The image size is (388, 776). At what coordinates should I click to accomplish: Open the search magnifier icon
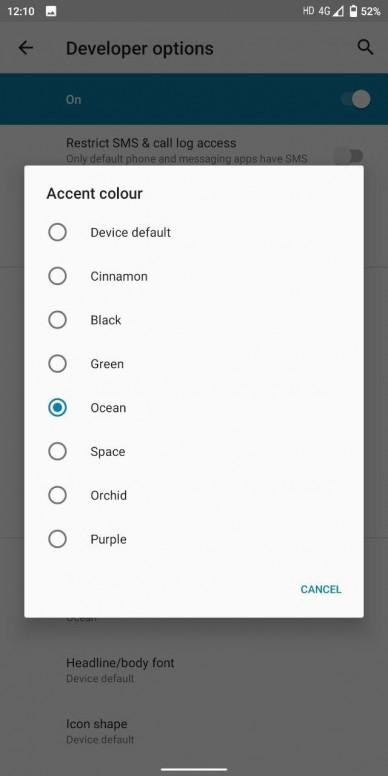click(x=365, y=48)
